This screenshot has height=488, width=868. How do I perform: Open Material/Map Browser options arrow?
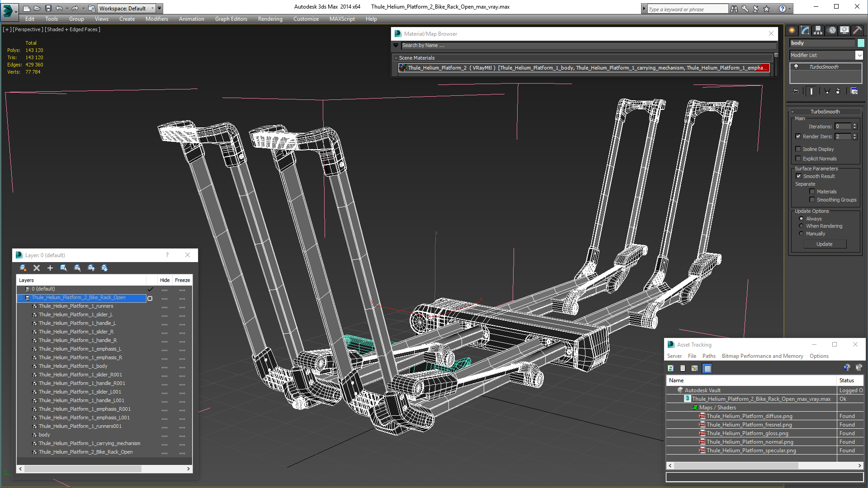coord(396,45)
